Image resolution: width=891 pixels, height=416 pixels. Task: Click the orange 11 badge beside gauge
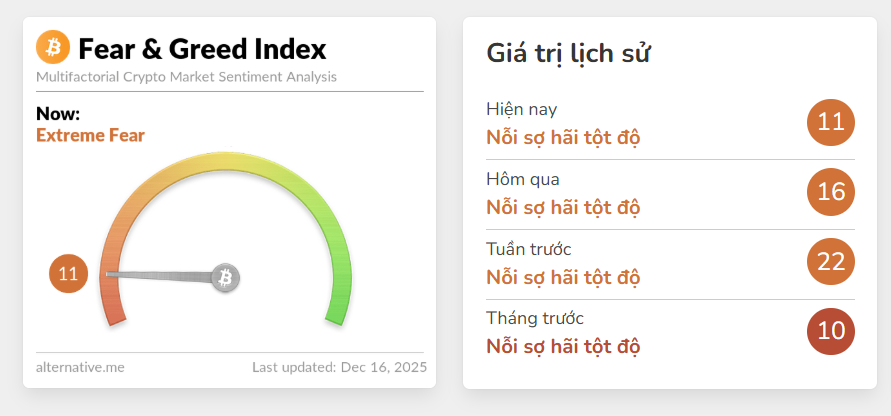69,274
